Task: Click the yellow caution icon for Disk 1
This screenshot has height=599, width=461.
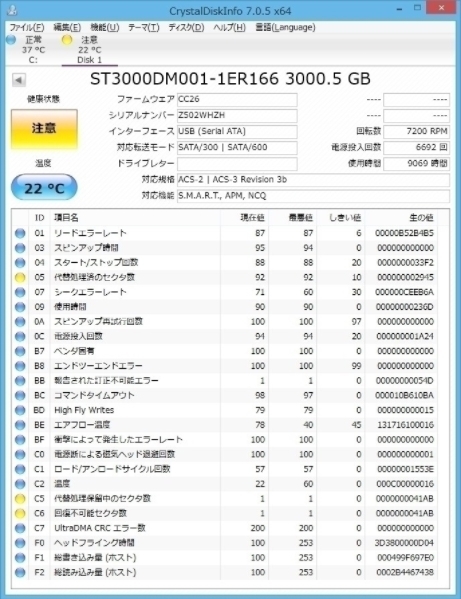Action: coord(67,40)
